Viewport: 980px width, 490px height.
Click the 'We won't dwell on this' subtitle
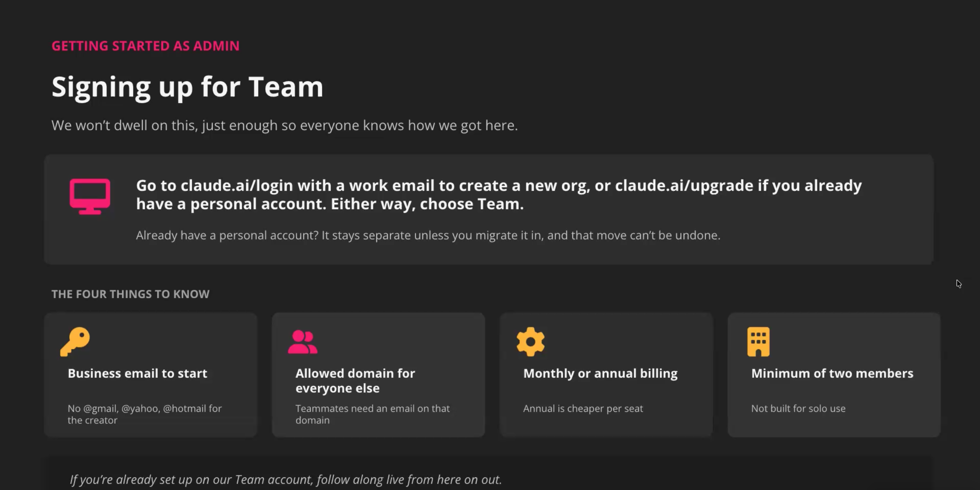coord(284,126)
